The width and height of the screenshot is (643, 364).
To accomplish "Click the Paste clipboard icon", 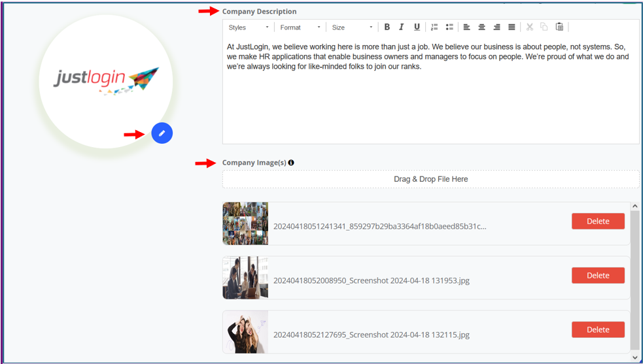I will pyautogui.click(x=559, y=27).
